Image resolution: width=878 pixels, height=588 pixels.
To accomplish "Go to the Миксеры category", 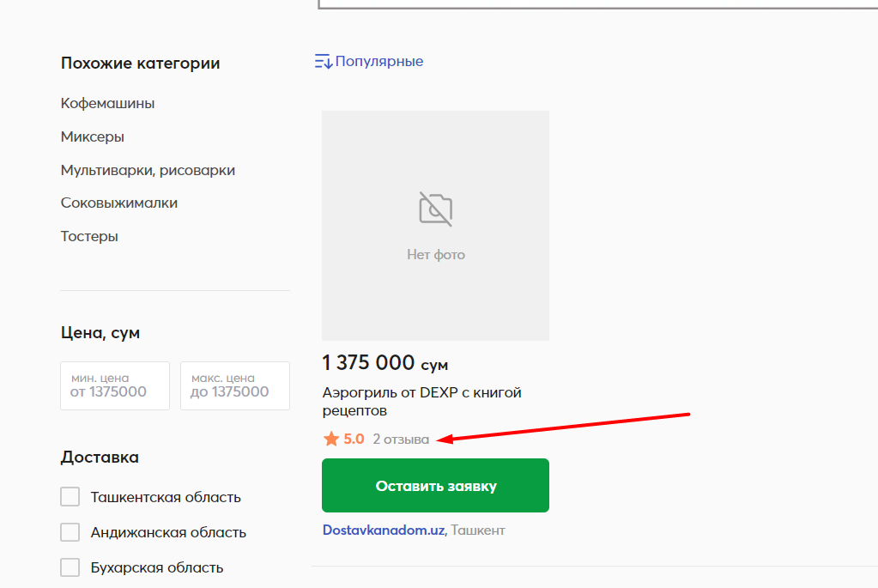I will click(x=93, y=136).
